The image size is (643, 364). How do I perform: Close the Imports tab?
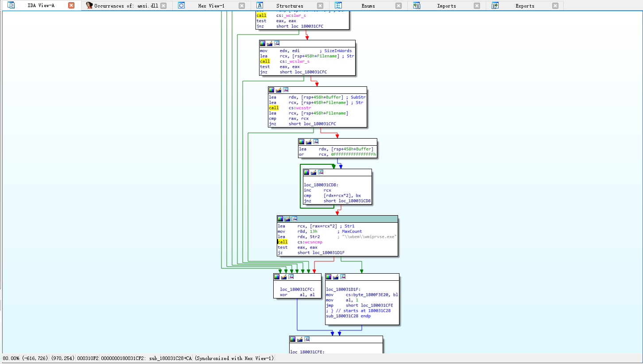coord(476,6)
